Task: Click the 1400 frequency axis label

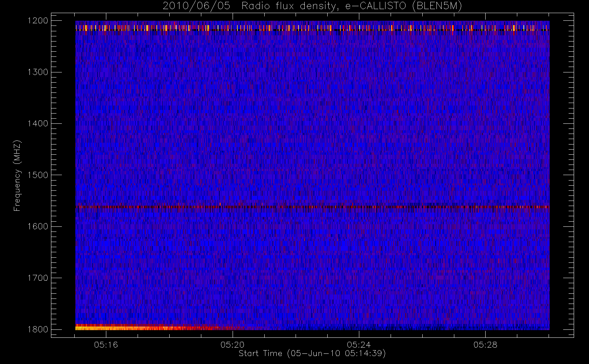Action: coord(38,123)
